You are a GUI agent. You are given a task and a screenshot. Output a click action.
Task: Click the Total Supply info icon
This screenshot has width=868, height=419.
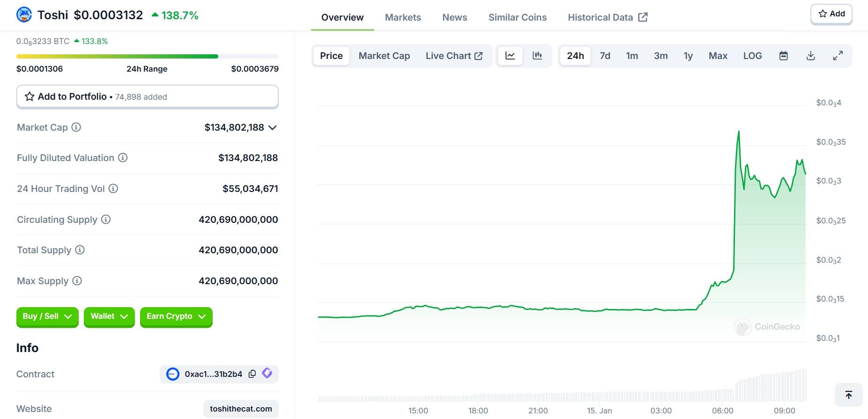click(80, 250)
